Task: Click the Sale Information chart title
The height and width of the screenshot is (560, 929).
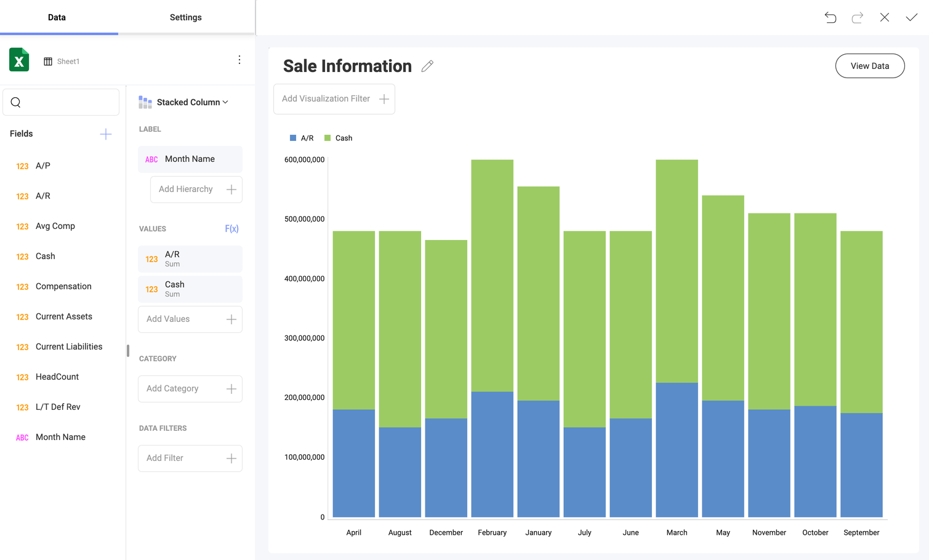Action: (347, 66)
